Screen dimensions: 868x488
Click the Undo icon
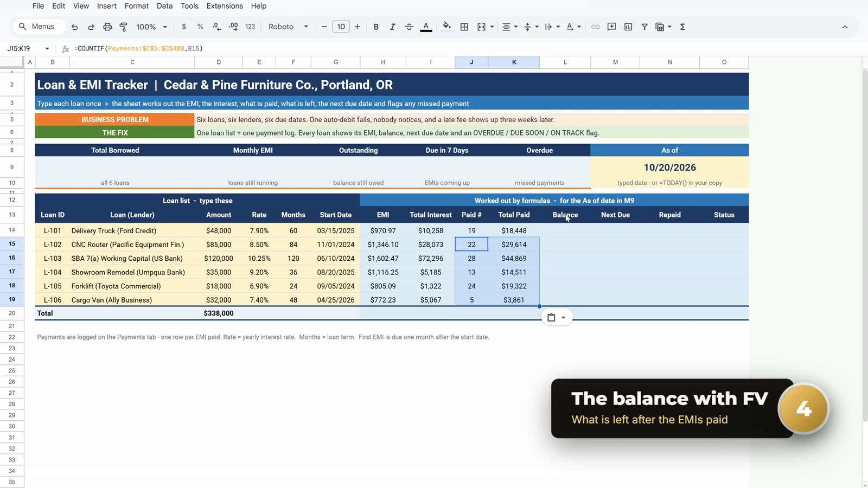click(74, 27)
